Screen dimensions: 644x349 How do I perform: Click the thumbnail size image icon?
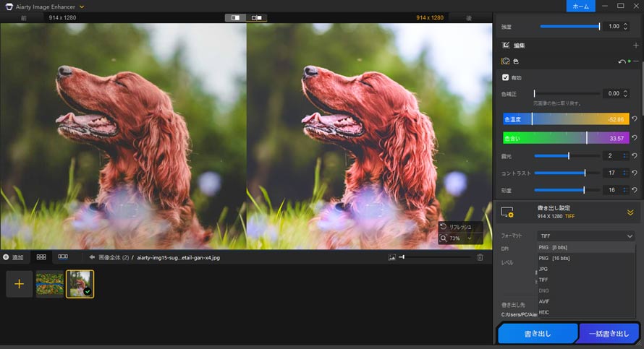coord(391,257)
